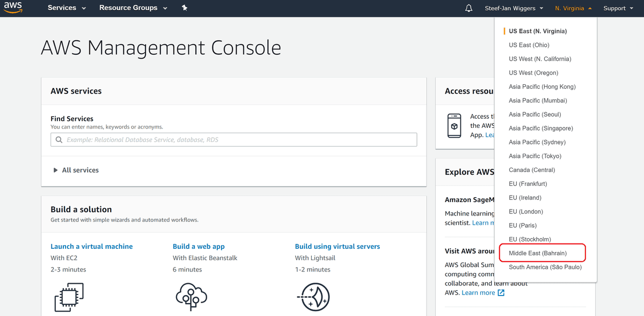Click the Elastic Beanstalk cloud icon

191,297
